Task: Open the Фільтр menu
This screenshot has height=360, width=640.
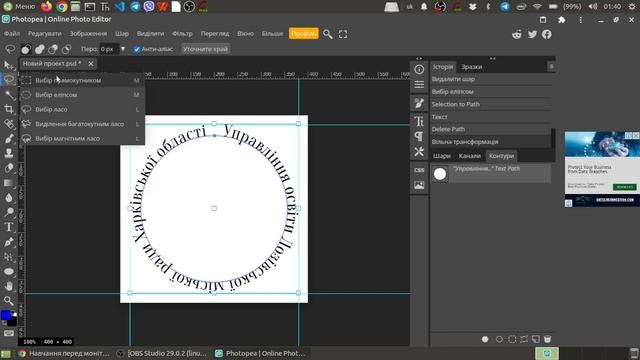Action: (x=182, y=33)
